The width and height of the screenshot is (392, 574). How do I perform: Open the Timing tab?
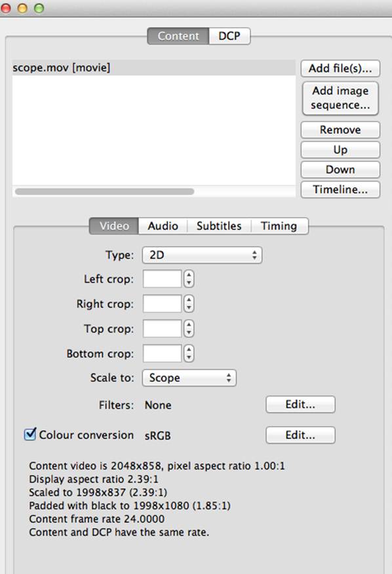click(x=279, y=226)
